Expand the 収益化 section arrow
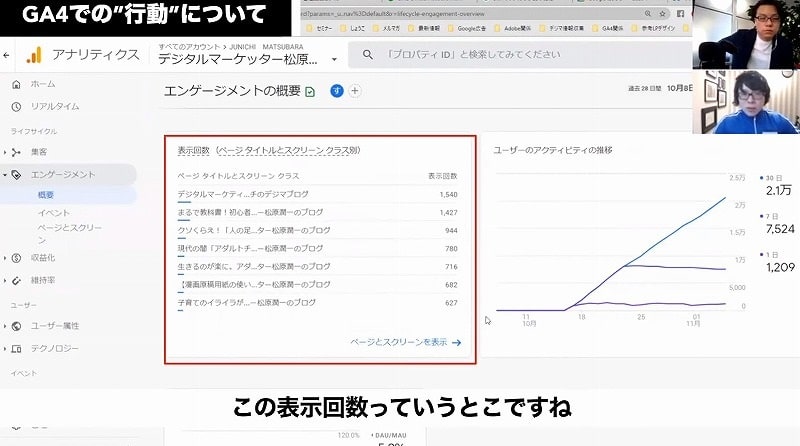Image resolution: width=800 pixels, height=446 pixels. point(5,258)
